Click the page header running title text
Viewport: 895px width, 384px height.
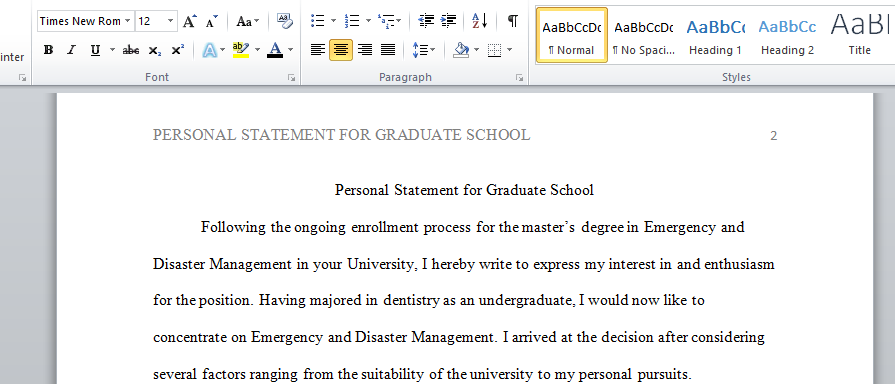click(x=341, y=135)
